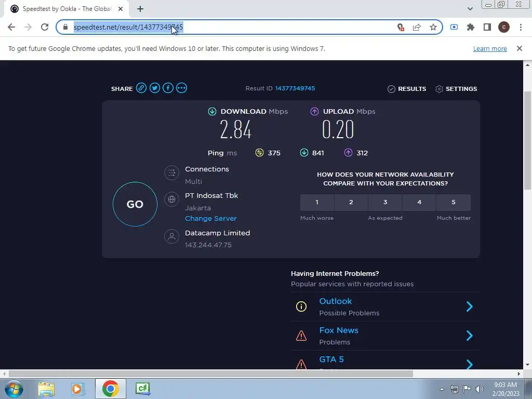This screenshot has height=399, width=532.
Task: Open Outlook reported issues
Action: coord(336,301)
